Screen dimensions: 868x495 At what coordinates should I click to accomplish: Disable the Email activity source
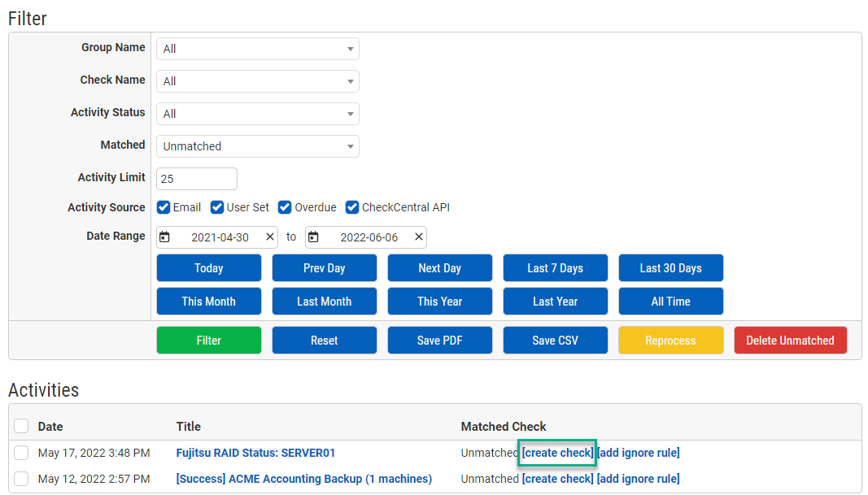(163, 207)
